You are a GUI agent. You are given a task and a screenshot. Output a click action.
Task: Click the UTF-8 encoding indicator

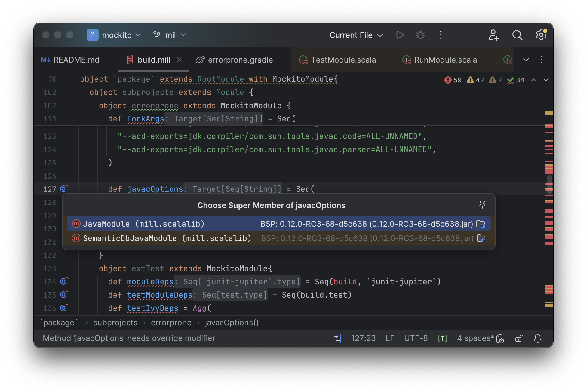pos(416,338)
